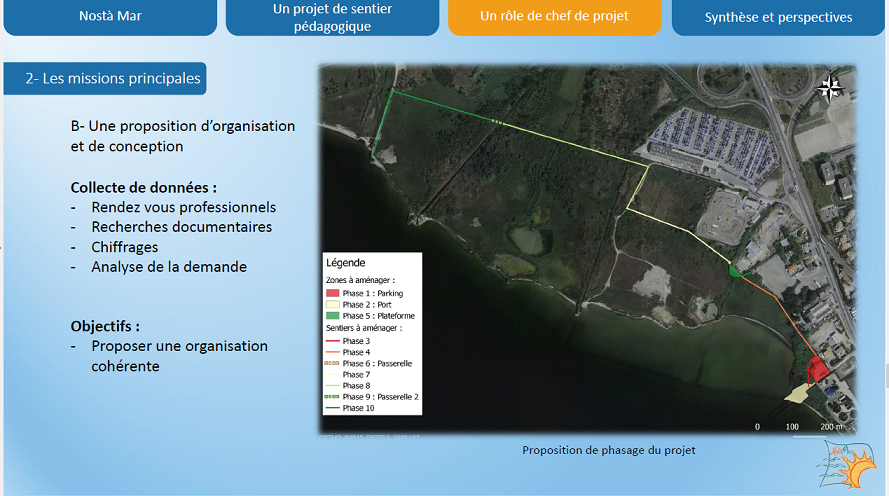This screenshot has width=889, height=496.
Task: Click the map scale bar showing 200 m
Action: [800, 427]
